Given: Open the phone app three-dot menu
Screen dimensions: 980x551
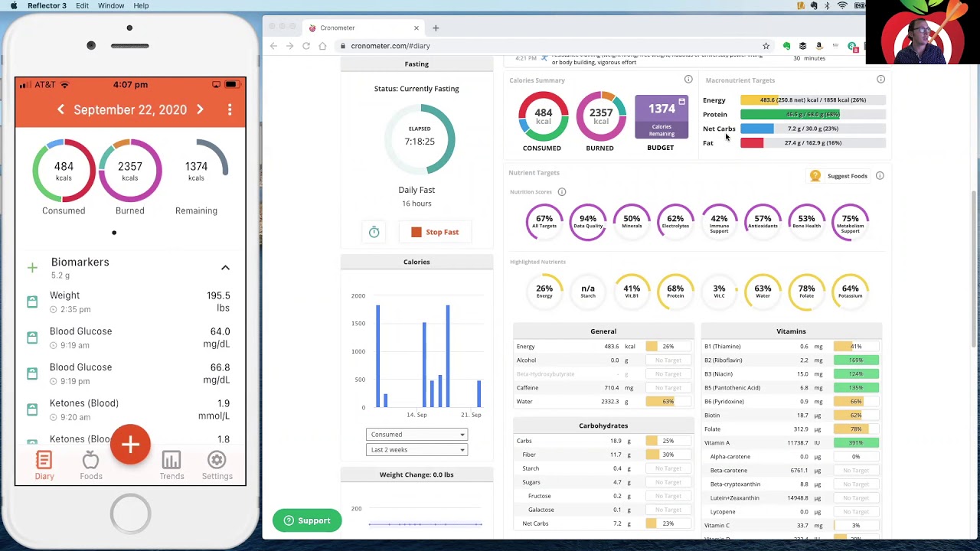Looking at the screenshot, I should pyautogui.click(x=230, y=109).
